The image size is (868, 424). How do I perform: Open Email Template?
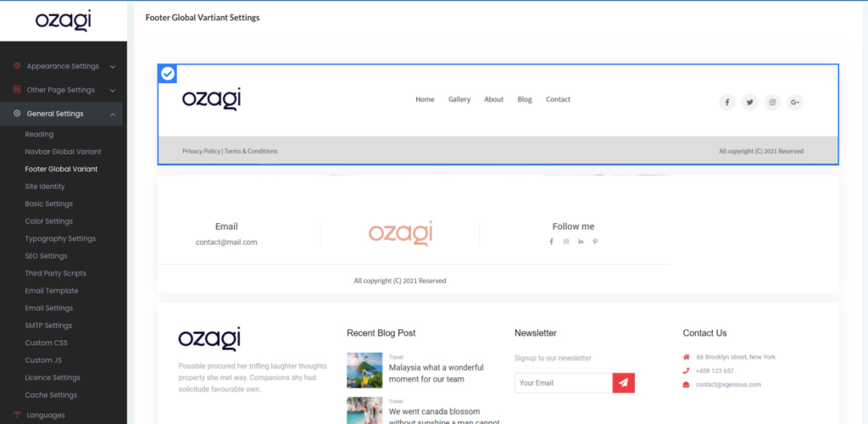pos(52,291)
